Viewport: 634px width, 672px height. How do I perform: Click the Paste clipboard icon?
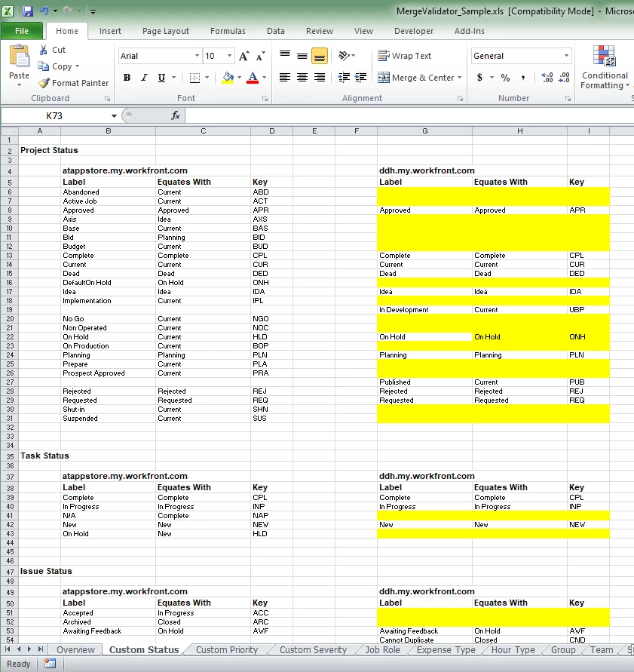pos(20,56)
